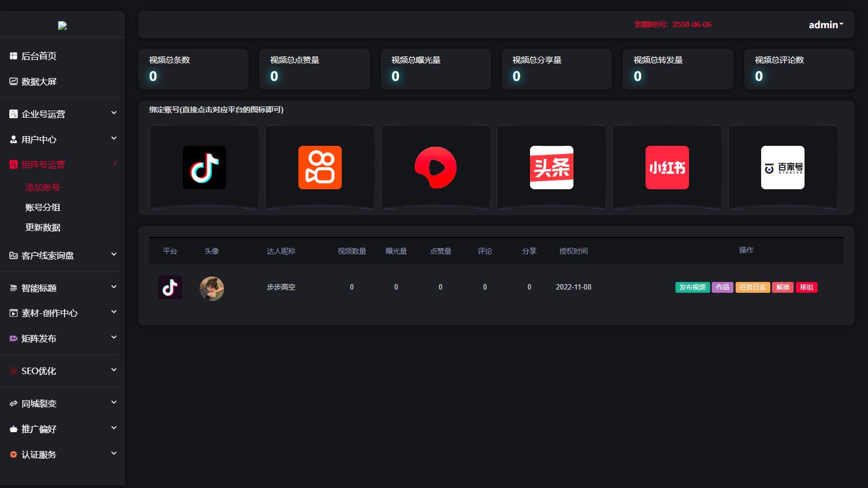Click the 视频数量 column header
The height and width of the screenshot is (488, 868).
coord(352,251)
